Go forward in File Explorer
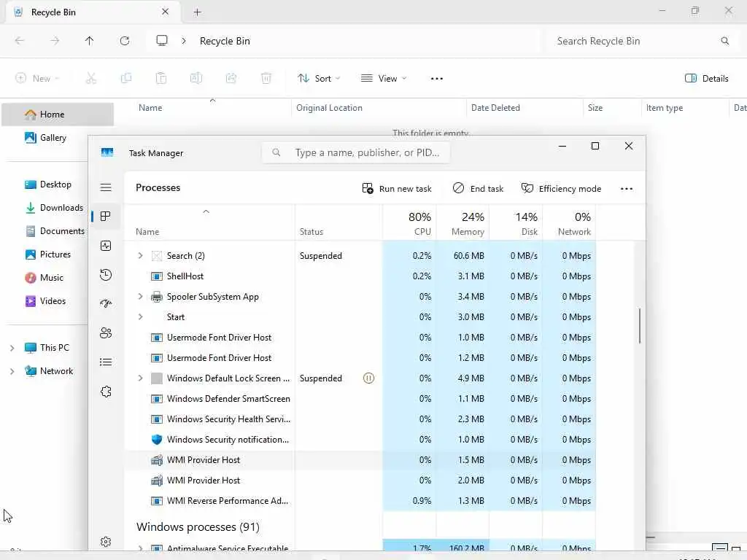 (x=55, y=41)
